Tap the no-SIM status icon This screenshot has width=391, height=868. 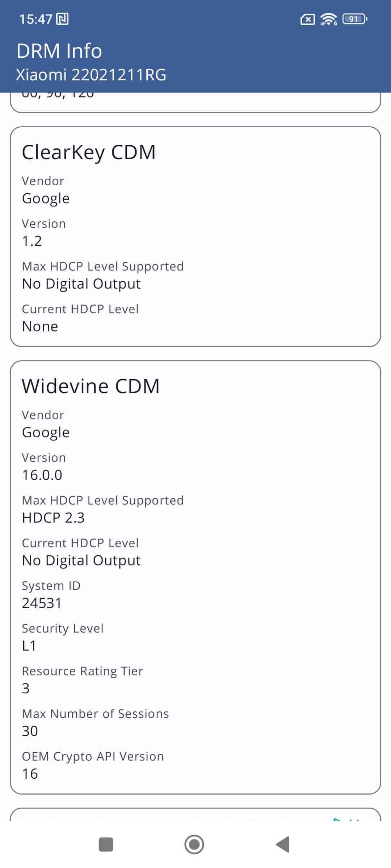click(x=307, y=19)
